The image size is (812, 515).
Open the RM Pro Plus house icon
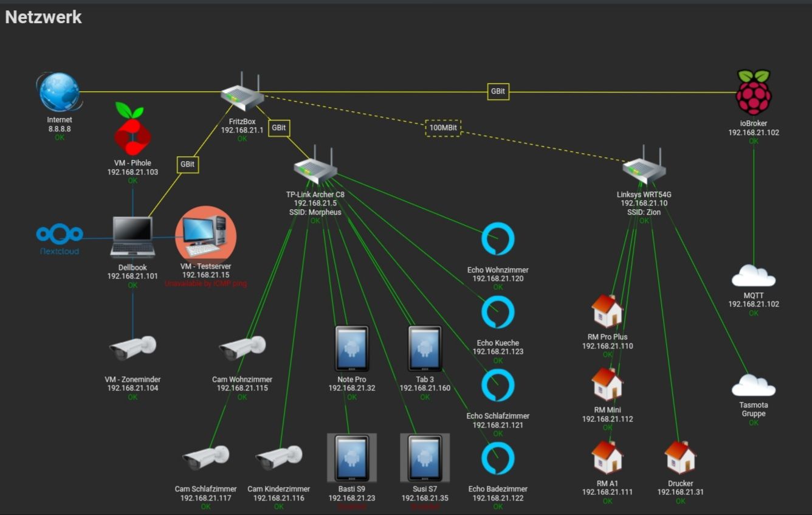[607, 311]
